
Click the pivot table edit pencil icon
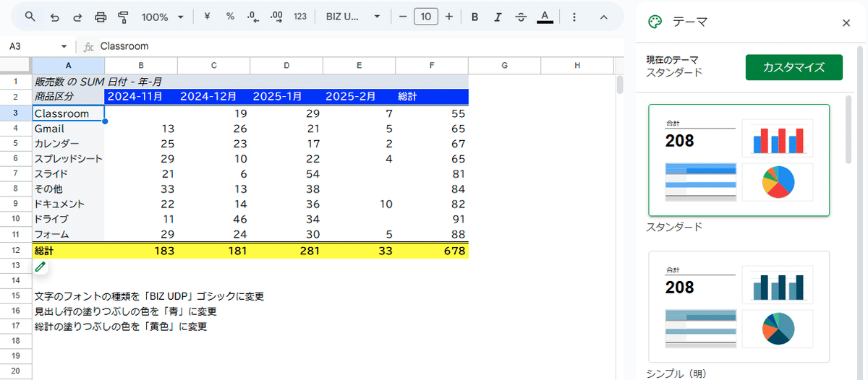coord(41,267)
